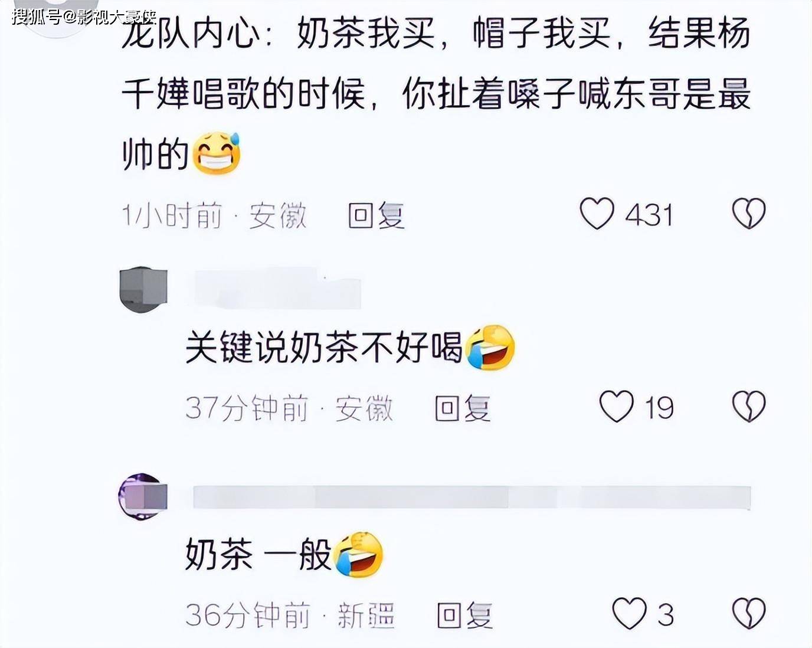Viewport: 812px width, 648px height.
Task: Click laughing emoji after 奶茶一般
Action: (358, 554)
